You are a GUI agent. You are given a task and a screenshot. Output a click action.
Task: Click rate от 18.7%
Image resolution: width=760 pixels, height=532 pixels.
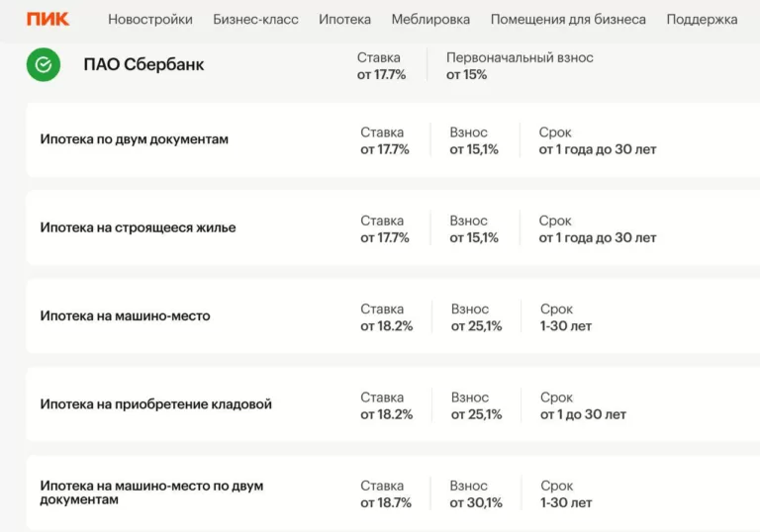coord(385,503)
